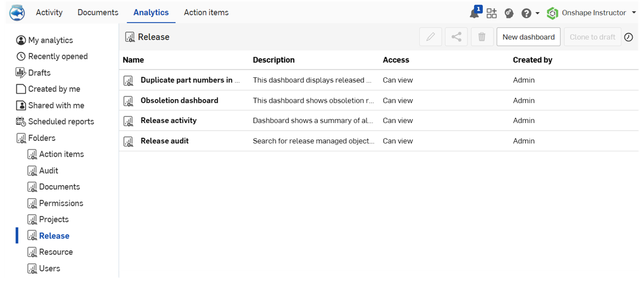This screenshot has width=644, height=283.
Task: Click the Drafts chart-pencil icon
Action: [x=21, y=73]
